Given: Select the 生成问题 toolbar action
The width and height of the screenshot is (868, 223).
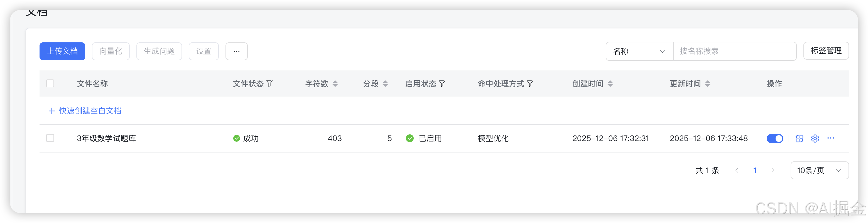Looking at the screenshot, I should click(x=159, y=51).
